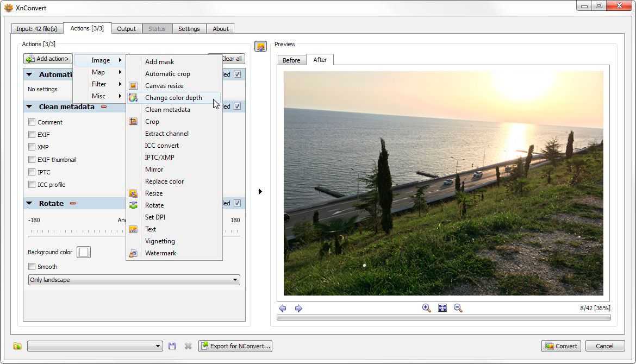Click the Convert button

click(x=561, y=346)
